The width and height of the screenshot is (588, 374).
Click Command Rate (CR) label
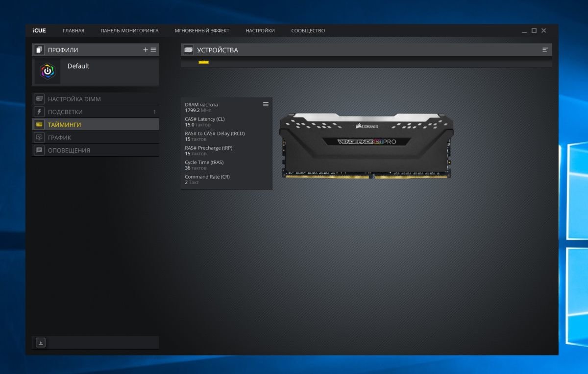coord(207,177)
